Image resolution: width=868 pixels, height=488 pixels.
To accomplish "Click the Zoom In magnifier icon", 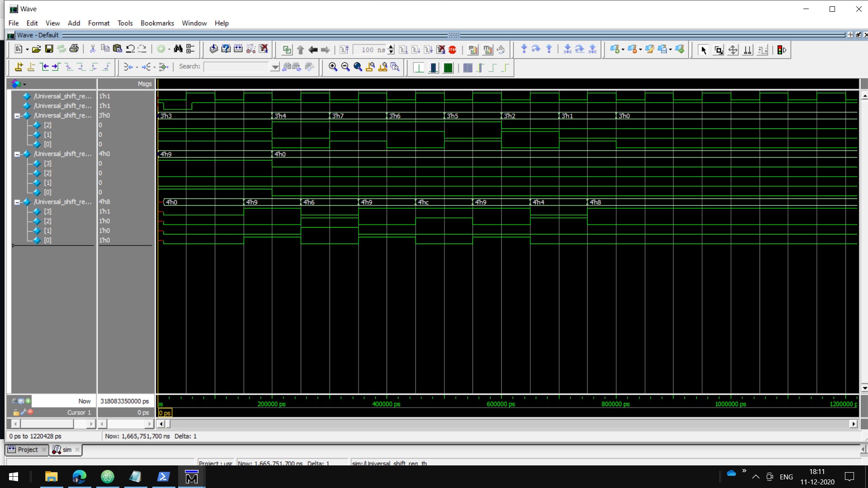I will [333, 67].
